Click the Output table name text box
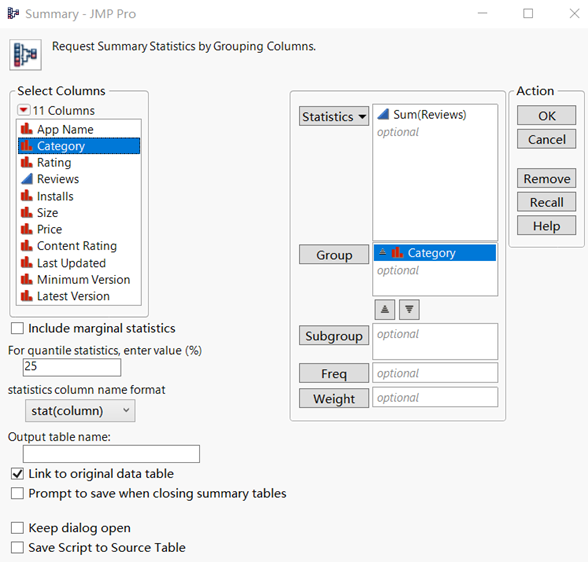The image size is (588, 562). click(x=111, y=454)
